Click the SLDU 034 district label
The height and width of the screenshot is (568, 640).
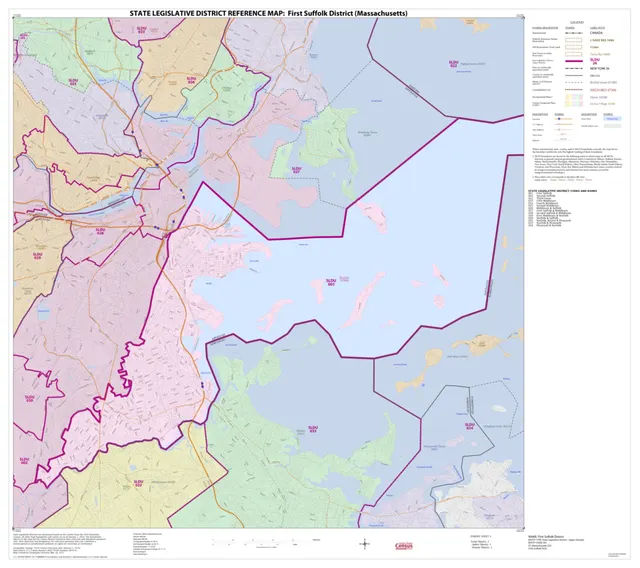(x=469, y=426)
